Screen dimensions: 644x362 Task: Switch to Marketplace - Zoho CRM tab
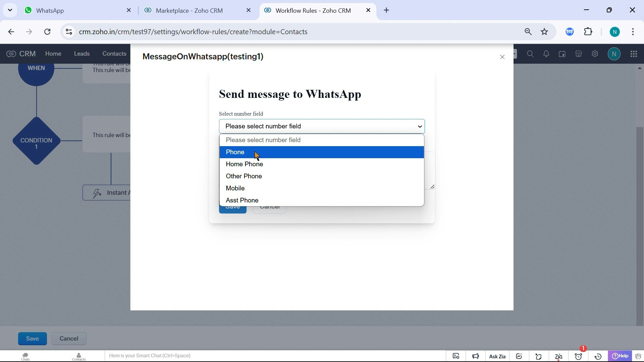pos(189,11)
